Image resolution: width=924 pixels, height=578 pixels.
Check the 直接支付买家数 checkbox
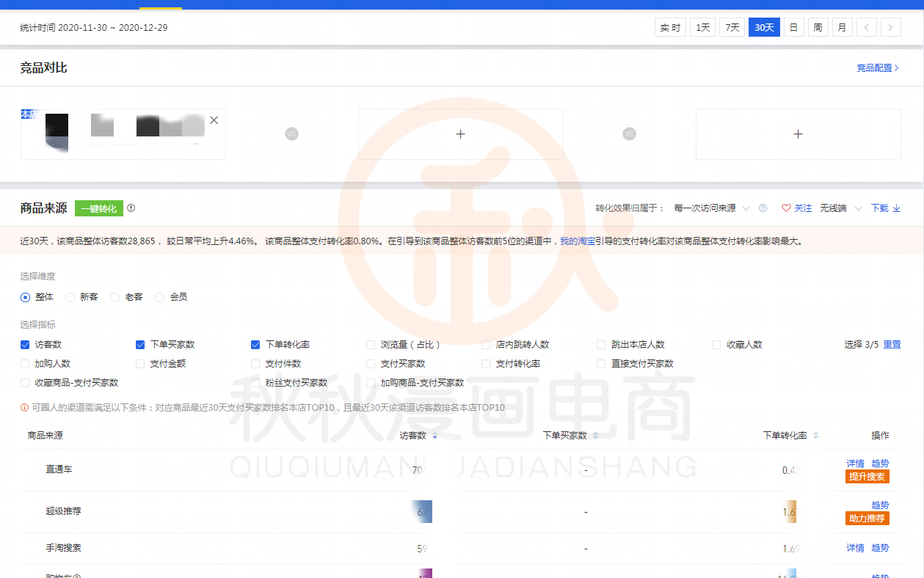click(601, 364)
